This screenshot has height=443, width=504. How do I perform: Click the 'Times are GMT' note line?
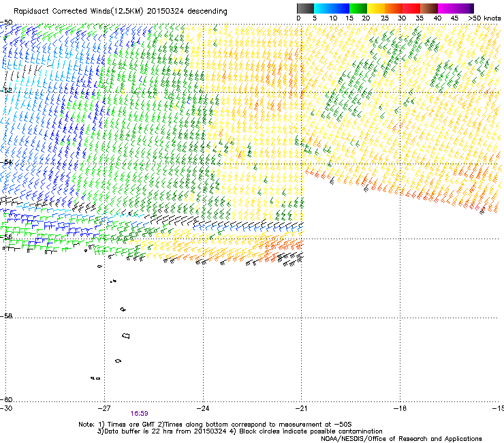tap(215, 425)
